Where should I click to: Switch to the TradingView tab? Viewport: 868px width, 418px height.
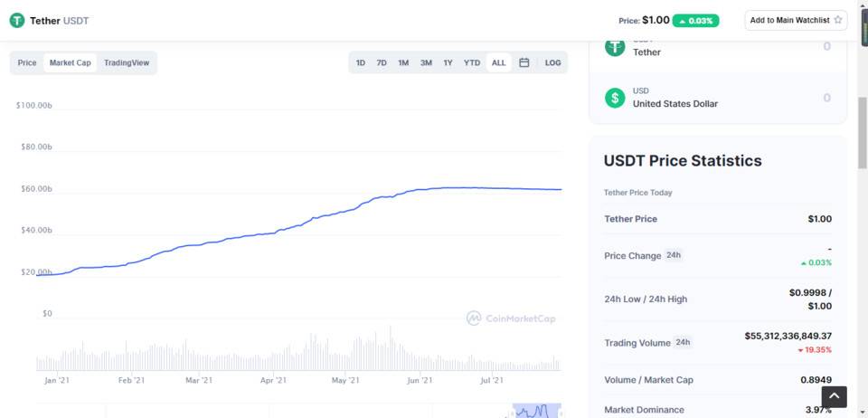coord(127,62)
